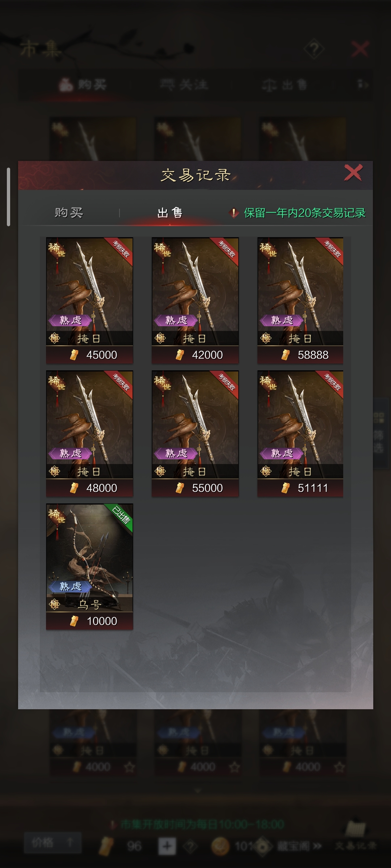391x868 pixels.
Task: Open 掩日 record priced 51111
Action: [x=300, y=434]
